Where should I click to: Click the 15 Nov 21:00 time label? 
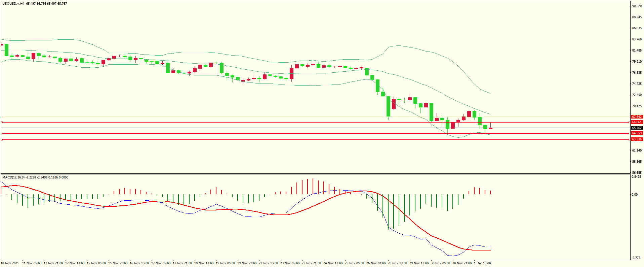[118, 263]
